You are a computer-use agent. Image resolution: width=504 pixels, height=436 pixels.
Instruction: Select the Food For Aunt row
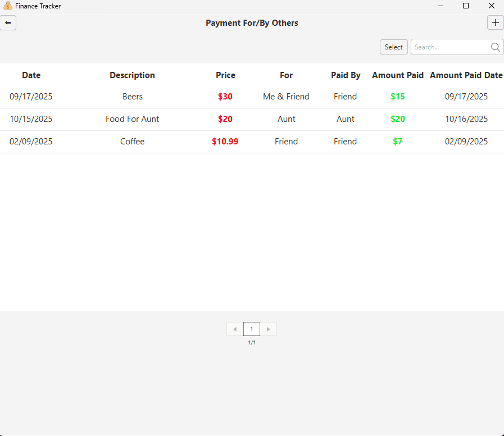pyautogui.click(x=133, y=119)
